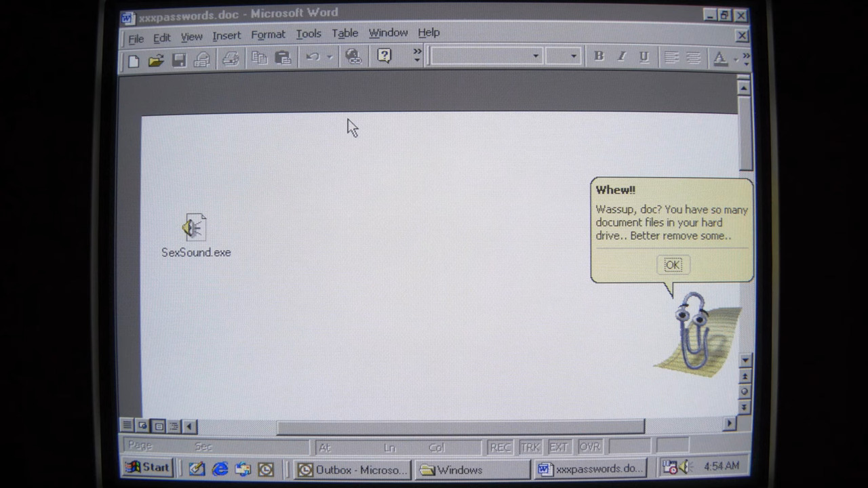
Task: Expand the font color dropdown arrow
Action: point(735,60)
